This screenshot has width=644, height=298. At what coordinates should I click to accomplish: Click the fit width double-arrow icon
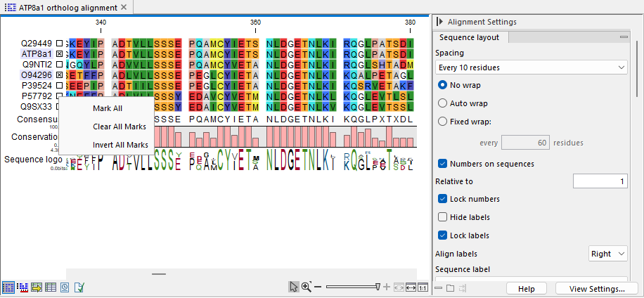coord(411,287)
